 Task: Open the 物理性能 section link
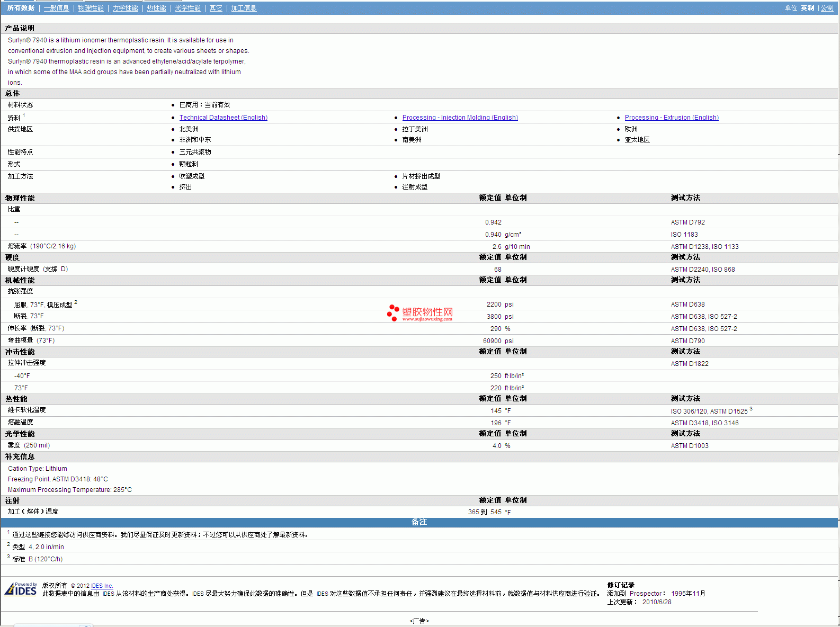tap(91, 8)
